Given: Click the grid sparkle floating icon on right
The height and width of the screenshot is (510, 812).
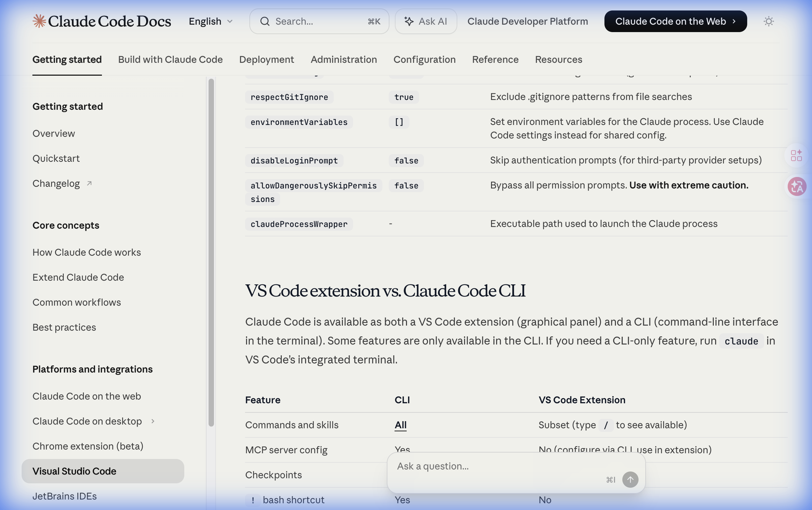Looking at the screenshot, I should coord(796,156).
